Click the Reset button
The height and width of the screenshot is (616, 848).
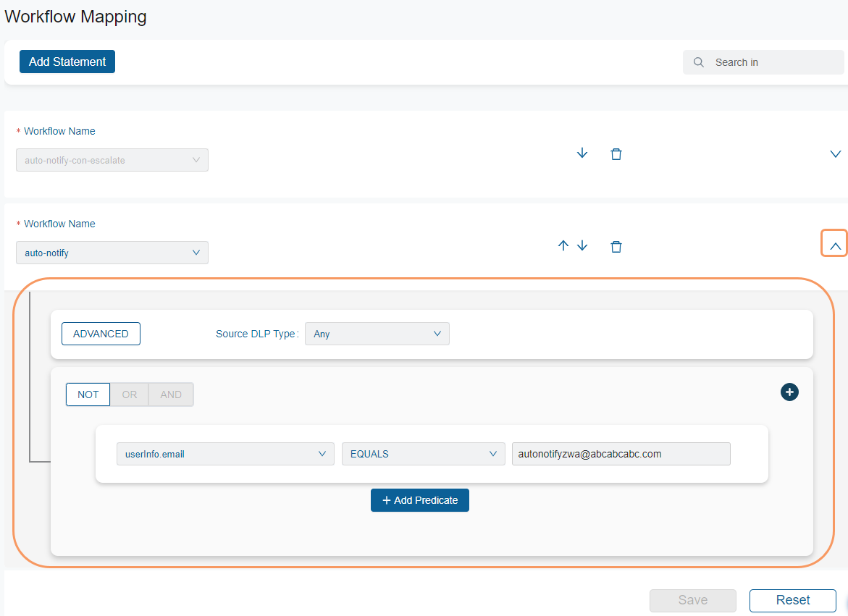coord(792,600)
